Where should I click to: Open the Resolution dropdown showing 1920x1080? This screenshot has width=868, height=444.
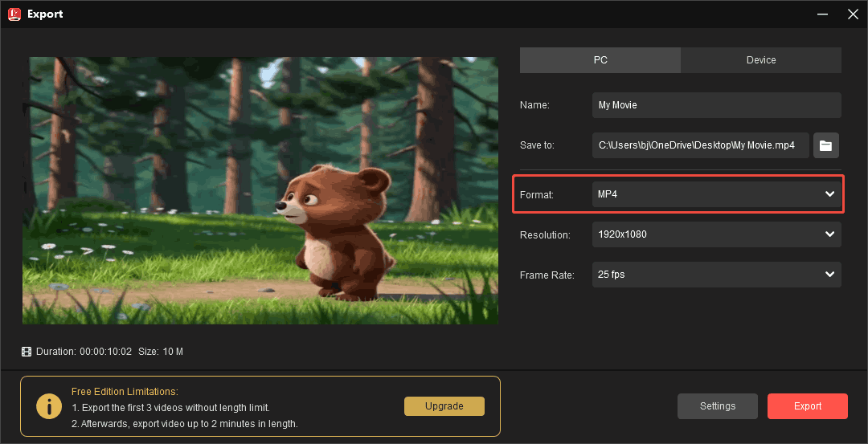click(716, 234)
